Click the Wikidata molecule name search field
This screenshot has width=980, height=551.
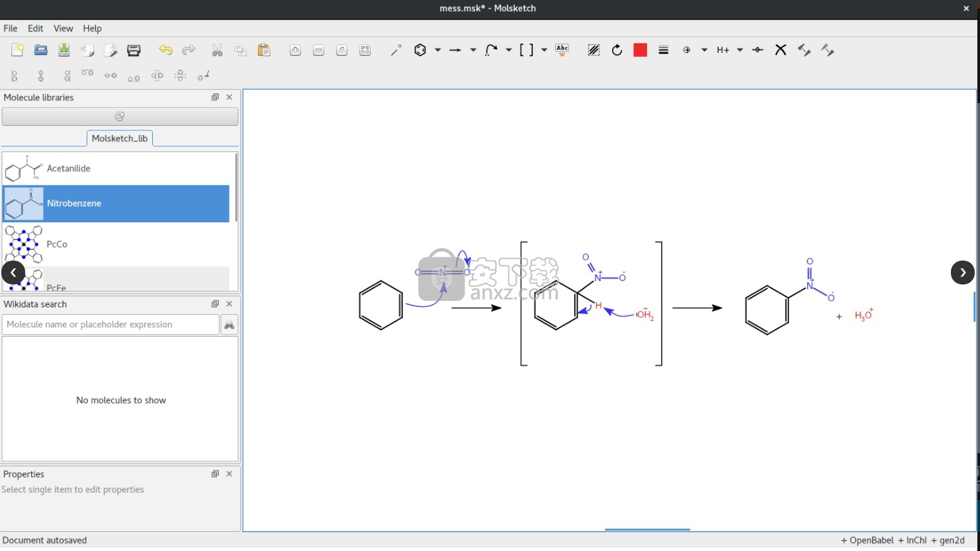[x=111, y=325]
